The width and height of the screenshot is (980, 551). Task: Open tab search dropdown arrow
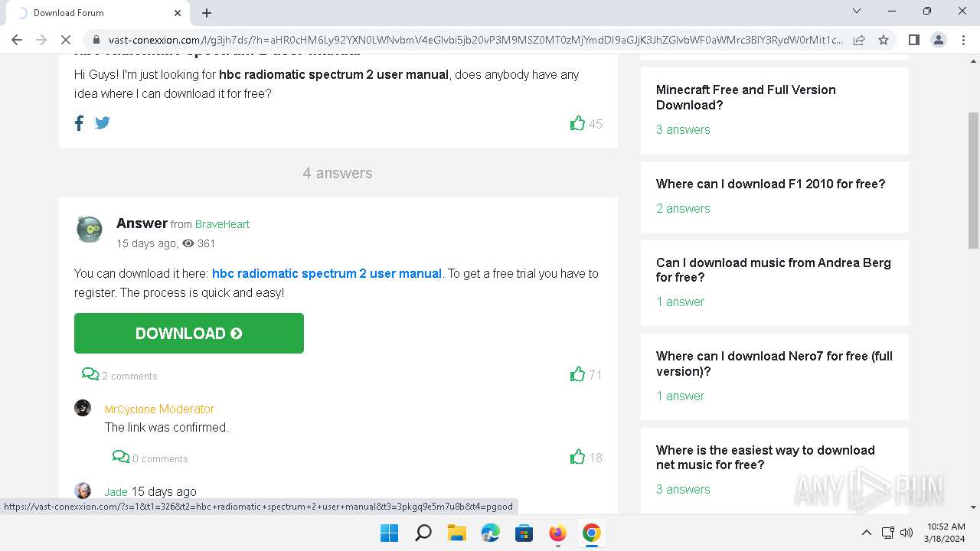tap(857, 11)
